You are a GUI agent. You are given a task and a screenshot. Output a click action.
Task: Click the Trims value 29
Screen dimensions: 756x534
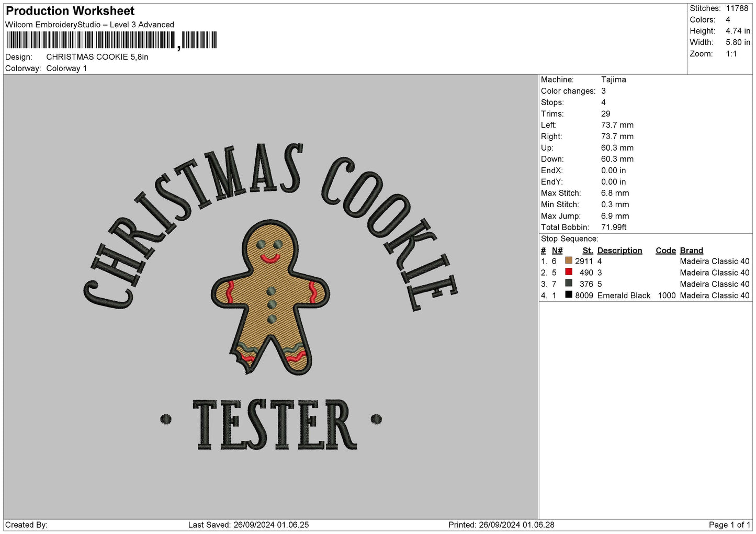(605, 113)
